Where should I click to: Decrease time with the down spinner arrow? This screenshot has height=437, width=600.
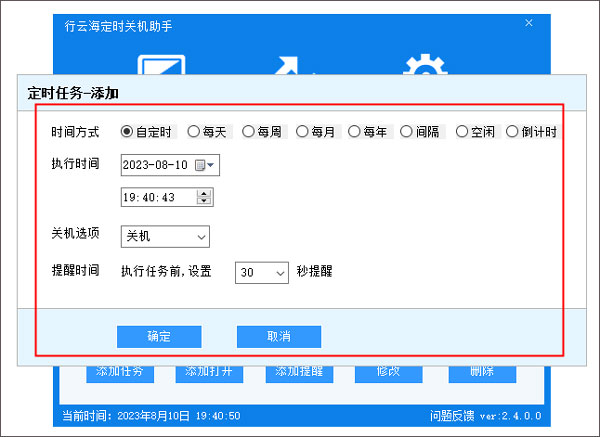click(x=204, y=201)
